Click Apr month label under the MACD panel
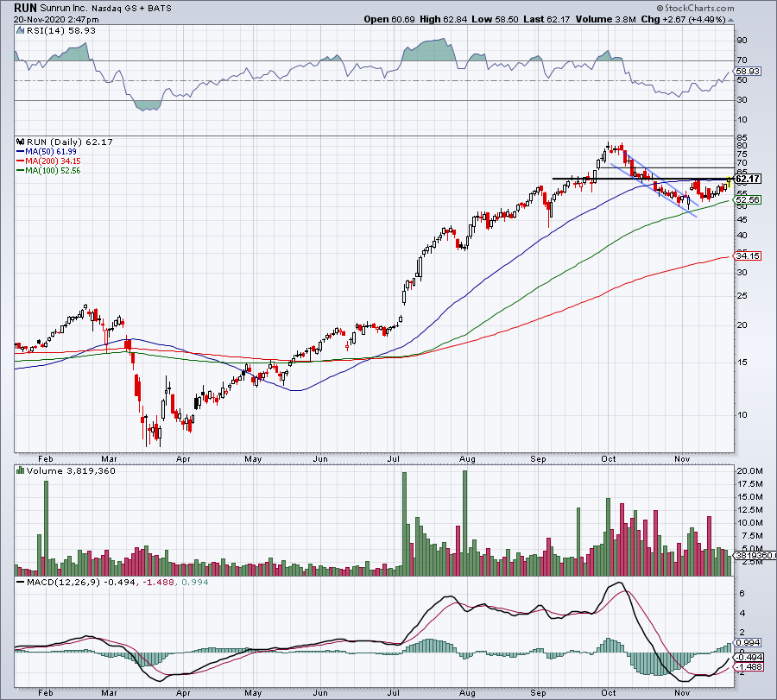This screenshot has height=700, width=777. (x=183, y=693)
